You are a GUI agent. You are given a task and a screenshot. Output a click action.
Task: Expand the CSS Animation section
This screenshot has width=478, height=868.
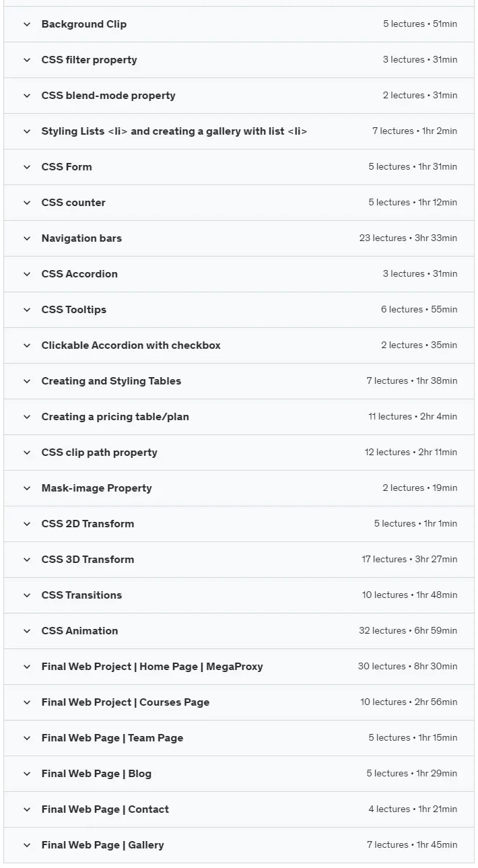click(239, 631)
